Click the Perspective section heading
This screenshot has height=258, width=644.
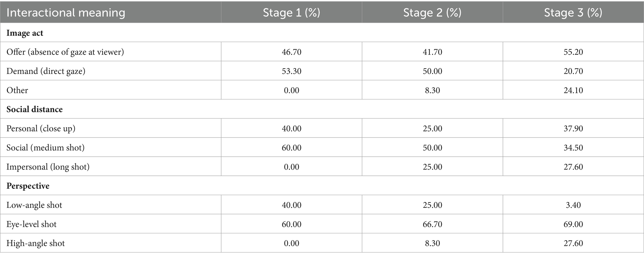[x=28, y=186]
